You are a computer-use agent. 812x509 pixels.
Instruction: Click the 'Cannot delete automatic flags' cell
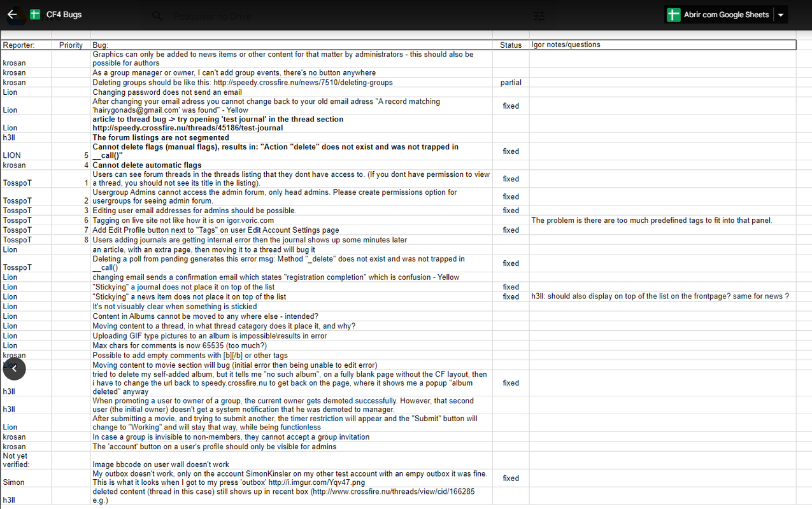tap(292, 165)
